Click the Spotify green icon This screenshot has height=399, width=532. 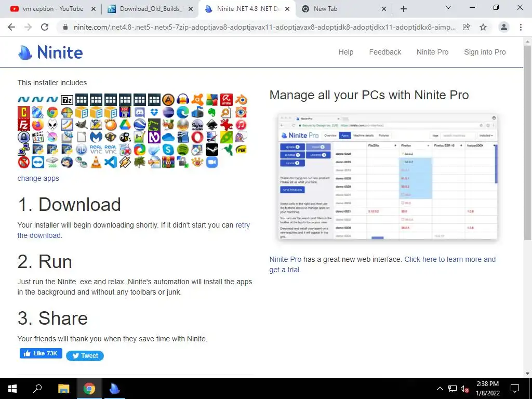[x=183, y=150]
